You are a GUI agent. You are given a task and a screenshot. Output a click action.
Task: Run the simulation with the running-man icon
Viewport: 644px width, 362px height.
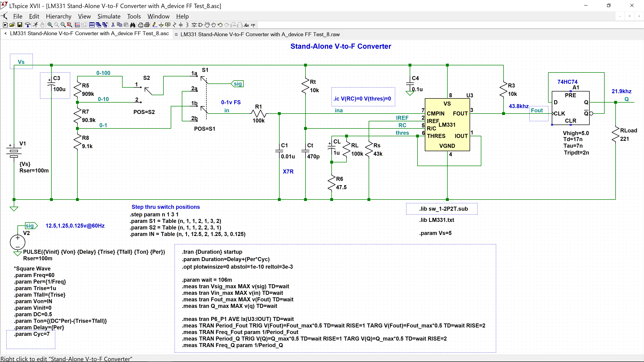point(35,25)
